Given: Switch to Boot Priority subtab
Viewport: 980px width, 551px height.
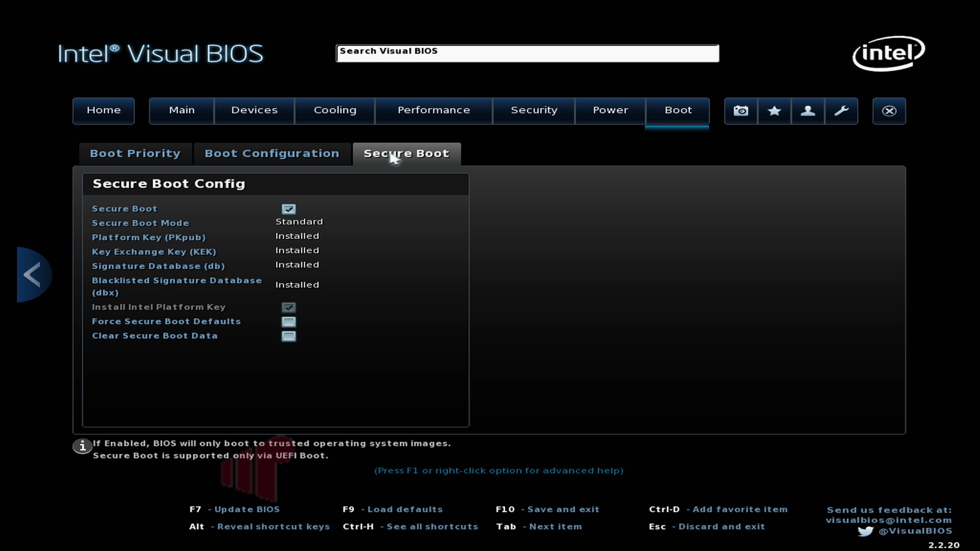Looking at the screenshot, I should coord(135,154).
